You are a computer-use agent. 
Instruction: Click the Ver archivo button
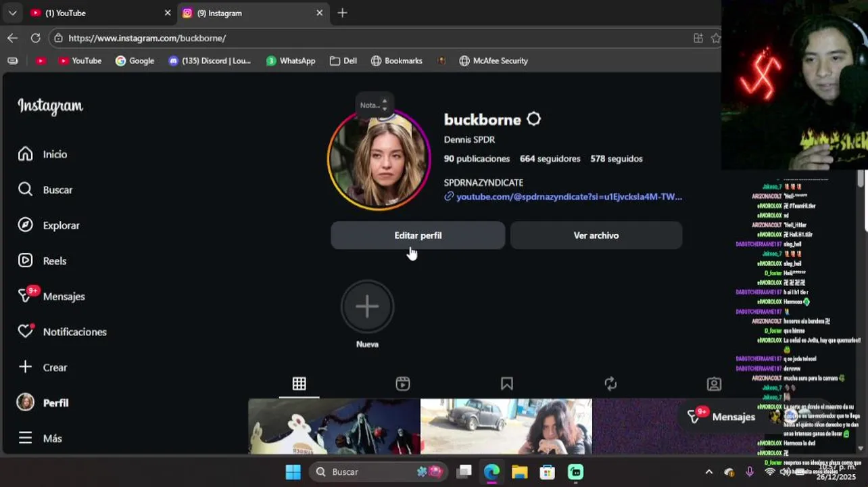click(596, 235)
